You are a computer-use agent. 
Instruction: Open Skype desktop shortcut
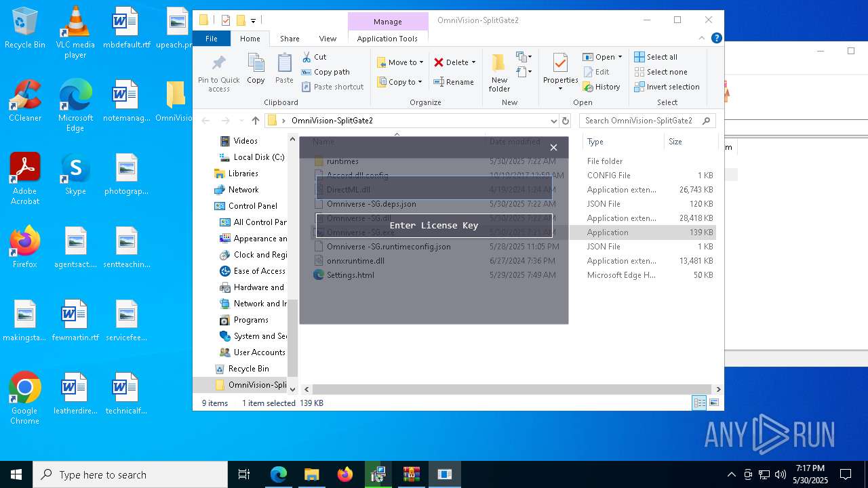pyautogui.click(x=75, y=174)
